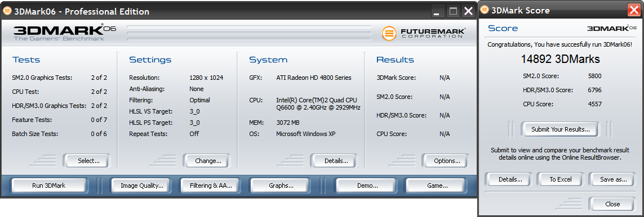Open the Image Quality tool
The image size is (644, 217).
(141, 186)
